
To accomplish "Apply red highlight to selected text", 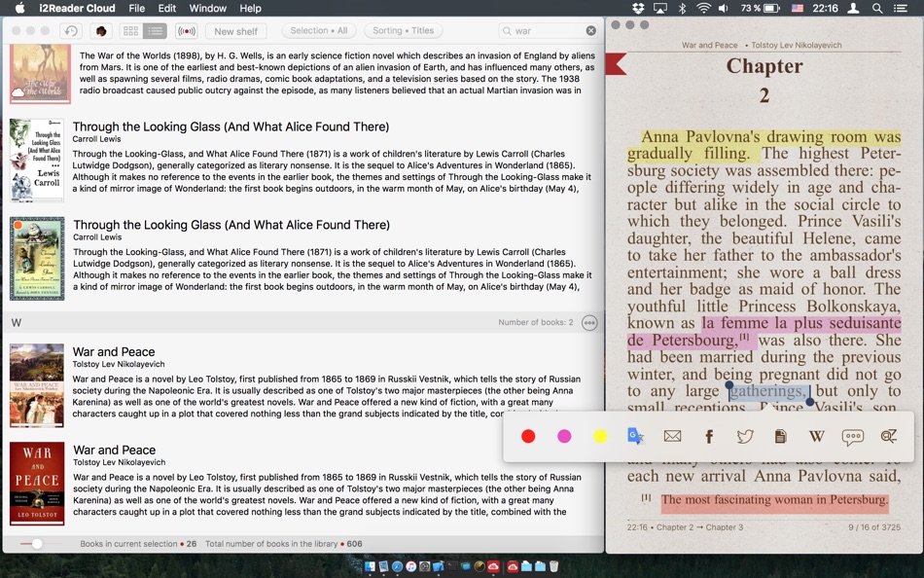I will (x=528, y=436).
